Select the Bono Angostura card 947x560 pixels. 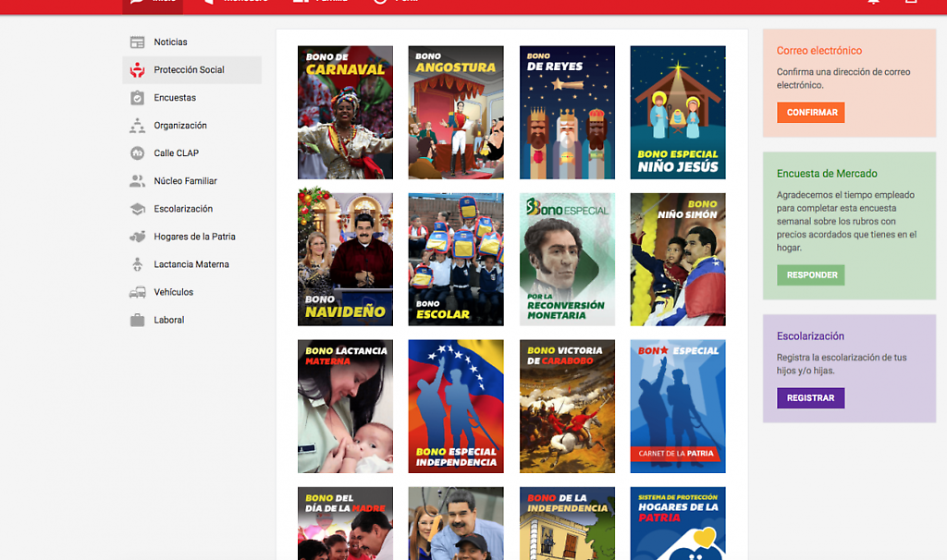click(456, 113)
